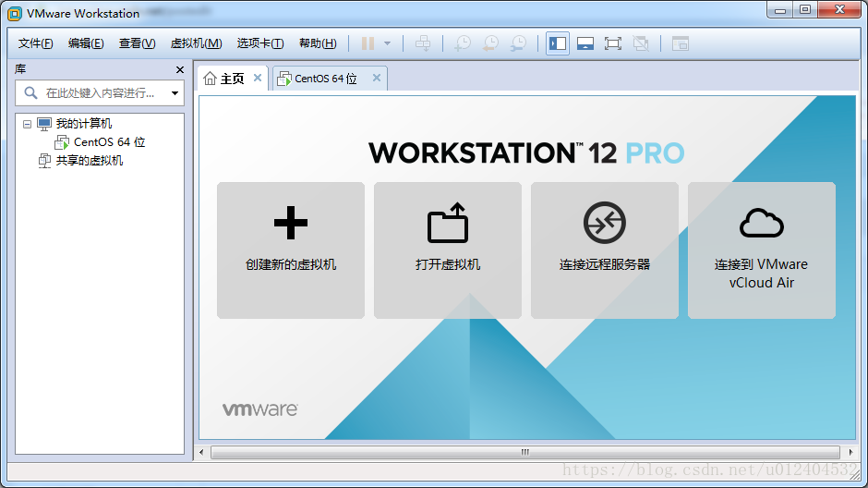Viewport: 868px width, 488px height.
Task: Close the 主页 tab
Action: tap(258, 79)
